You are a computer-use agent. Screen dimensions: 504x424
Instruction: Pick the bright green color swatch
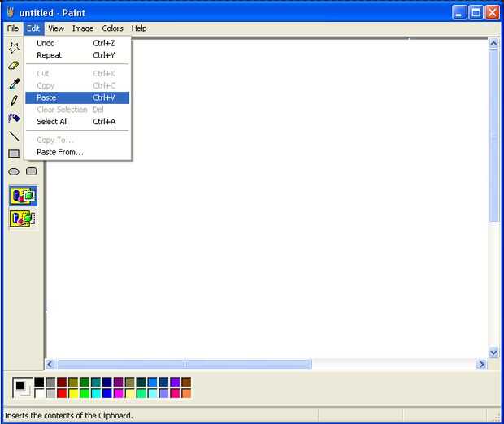coord(85,393)
